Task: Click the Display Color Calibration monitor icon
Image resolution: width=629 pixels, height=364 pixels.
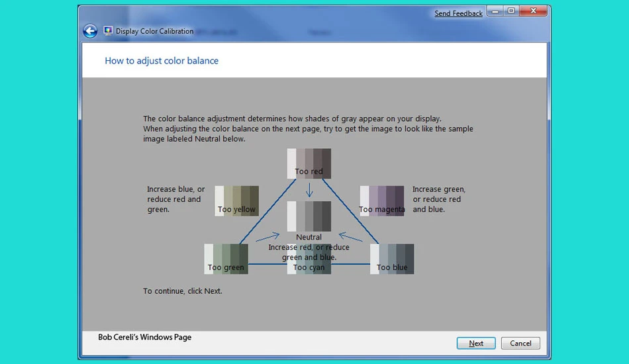Action: tap(108, 31)
